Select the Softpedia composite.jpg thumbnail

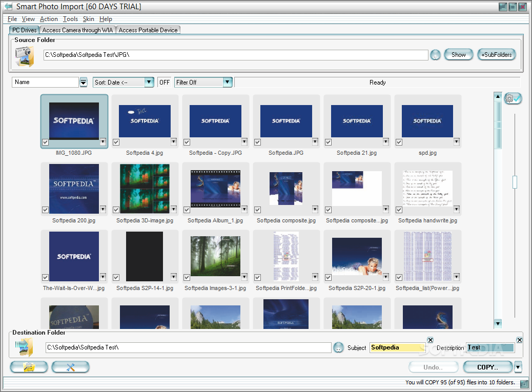click(x=286, y=188)
